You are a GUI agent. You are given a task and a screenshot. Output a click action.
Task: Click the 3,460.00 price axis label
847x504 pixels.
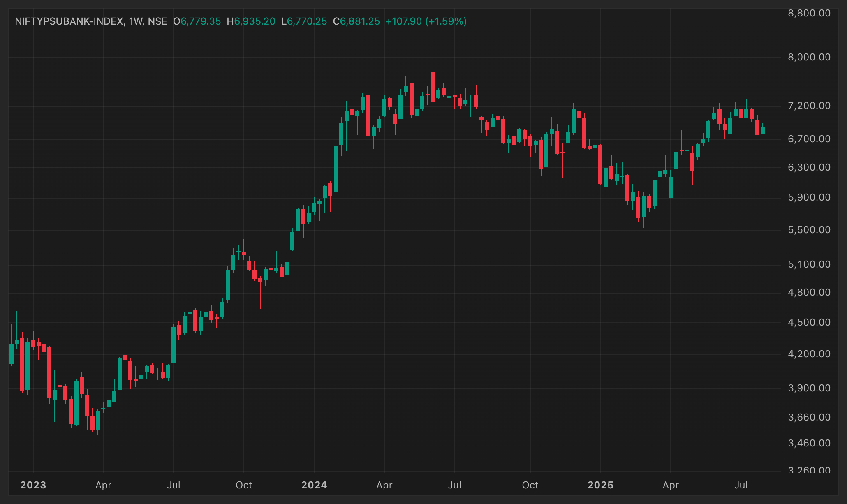pos(809,443)
